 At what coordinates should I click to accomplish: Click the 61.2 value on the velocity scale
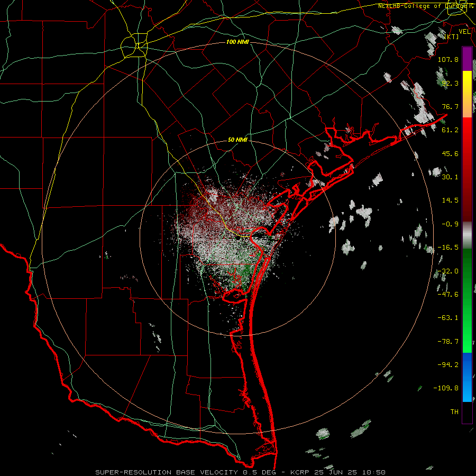coord(450,130)
